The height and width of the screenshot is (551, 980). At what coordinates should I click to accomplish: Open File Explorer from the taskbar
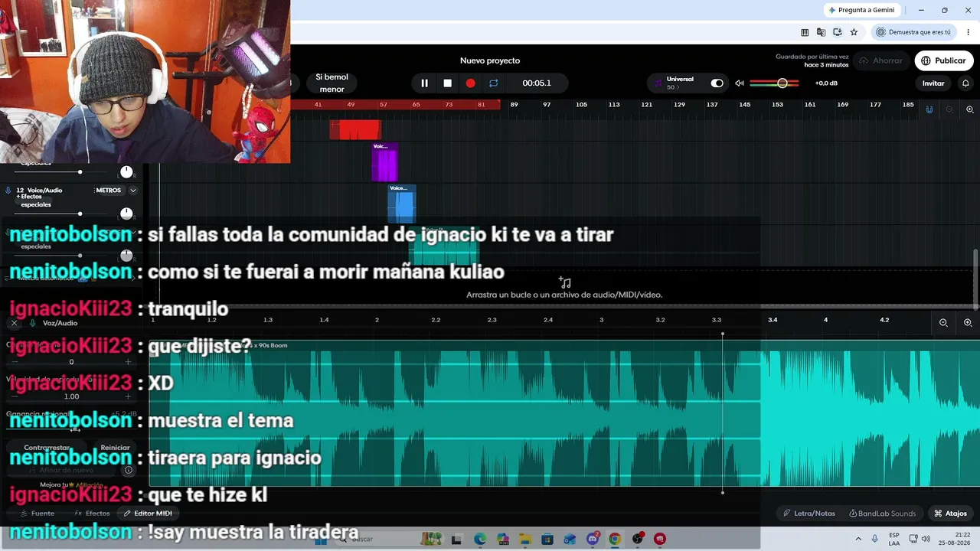coord(524,539)
